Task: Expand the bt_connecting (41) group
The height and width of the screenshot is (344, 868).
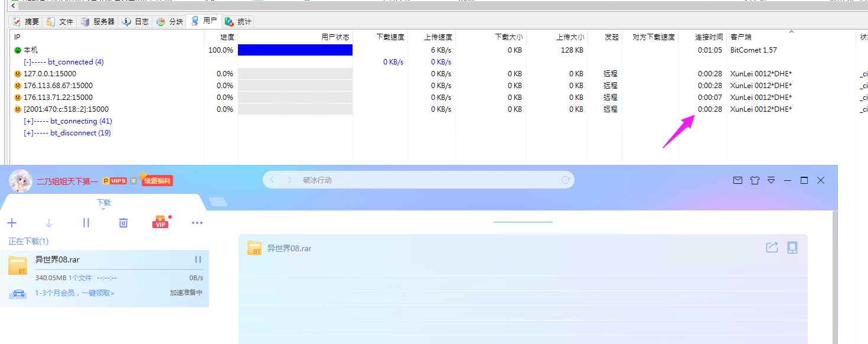Action: tap(28, 121)
